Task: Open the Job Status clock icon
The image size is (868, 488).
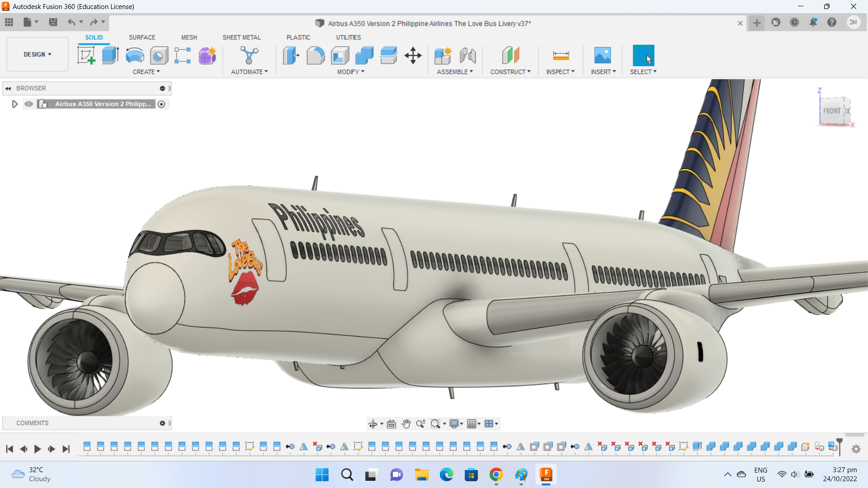Action: (794, 22)
